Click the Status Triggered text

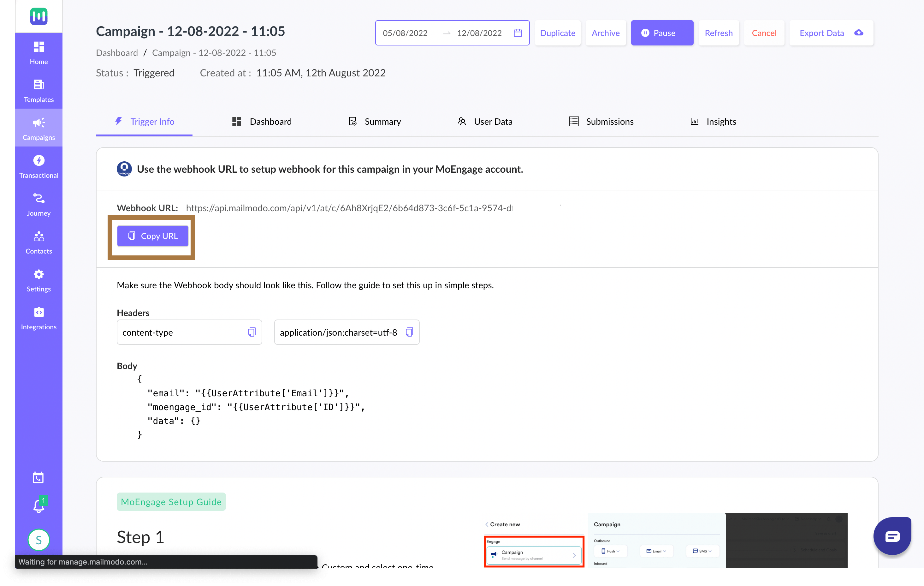point(135,73)
